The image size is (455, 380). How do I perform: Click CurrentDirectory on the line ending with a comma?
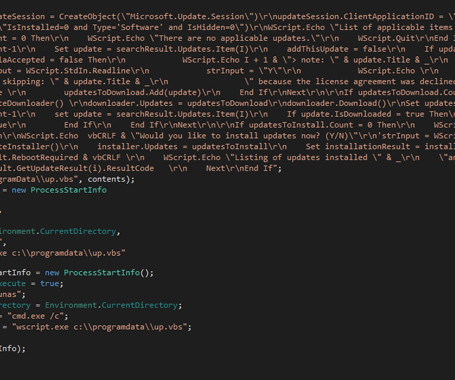[x=78, y=231]
